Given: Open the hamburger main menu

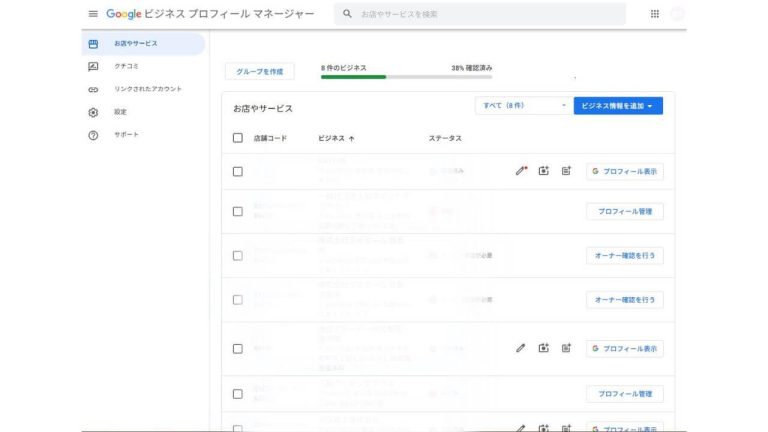Looking at the screenshot, I should tap(93, 14).
